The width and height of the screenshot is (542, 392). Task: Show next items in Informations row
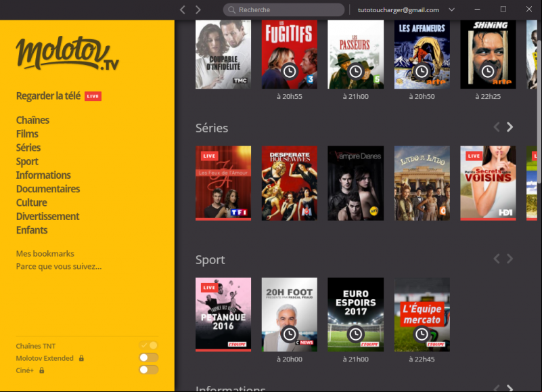tap(510, 388)
